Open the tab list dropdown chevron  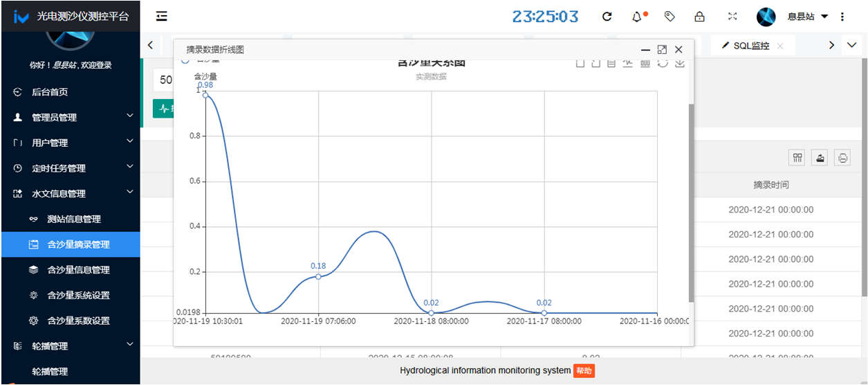(851, 45)
